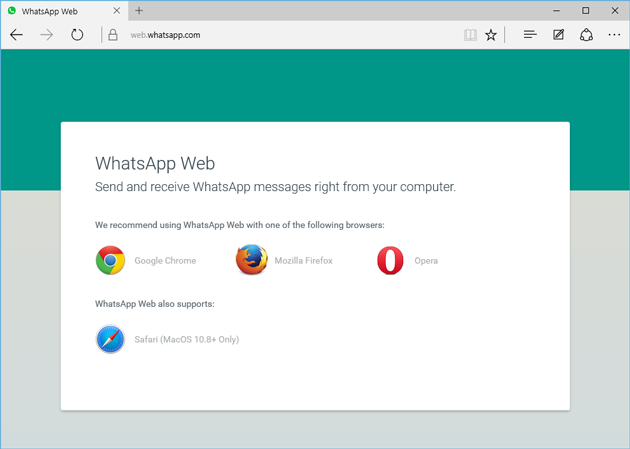Viewport: 630px width, 449px height.
Task: Open the Mozilla Firefox link text
Action: [303, 261]
